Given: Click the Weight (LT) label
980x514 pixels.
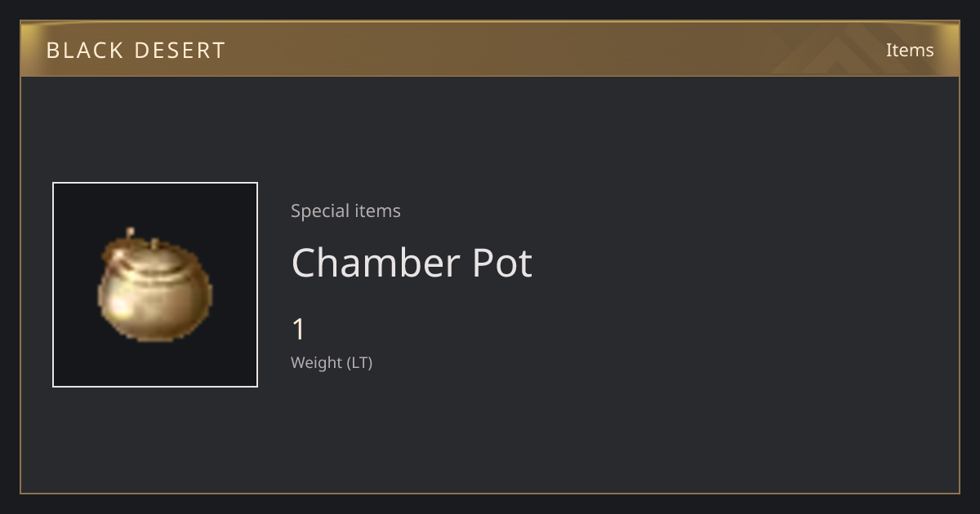Looking at the screenshot, I should [x=332, y=362].
